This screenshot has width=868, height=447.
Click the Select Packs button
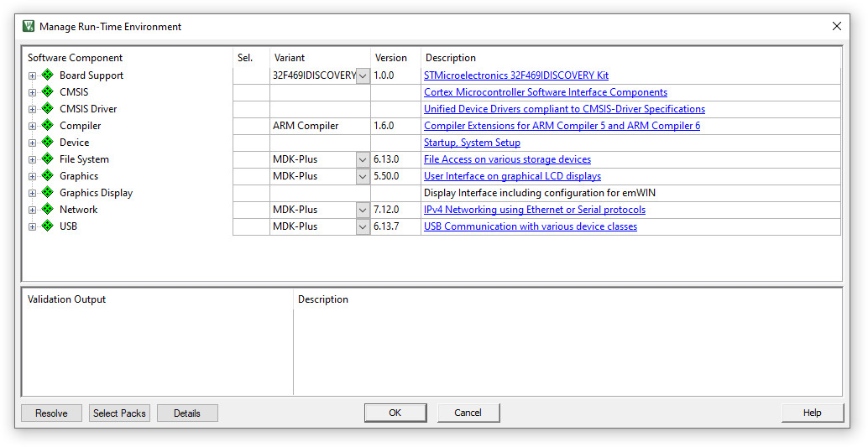(x=119, y=413)
